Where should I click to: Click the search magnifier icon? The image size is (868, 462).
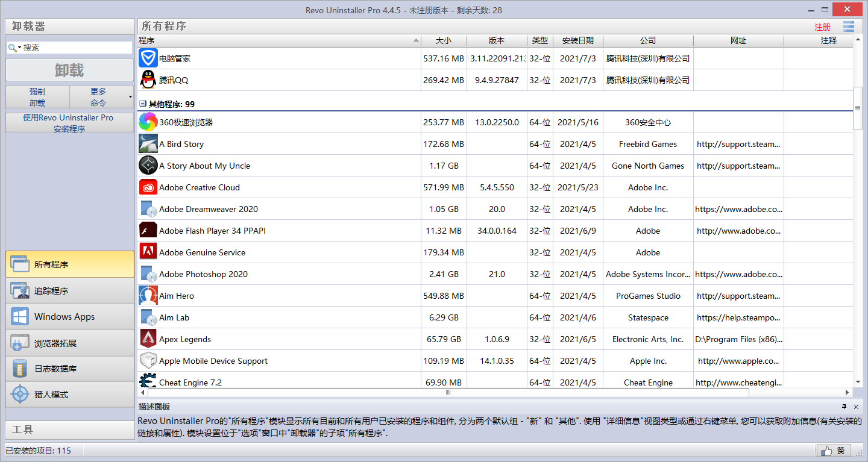12,48
